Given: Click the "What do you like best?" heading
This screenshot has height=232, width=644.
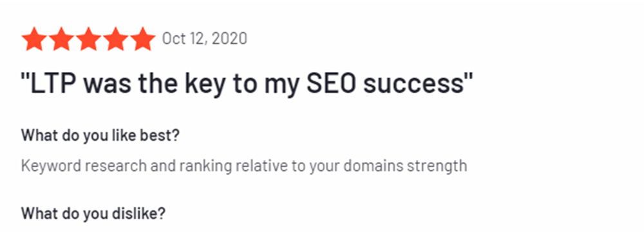Looking at the screenshot, I should [x=100, y=135].
